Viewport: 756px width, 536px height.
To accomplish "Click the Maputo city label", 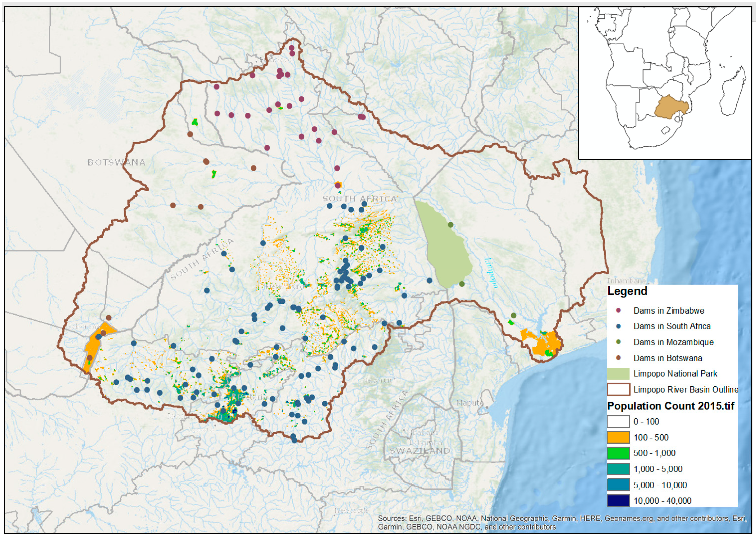I will point(470,403).
